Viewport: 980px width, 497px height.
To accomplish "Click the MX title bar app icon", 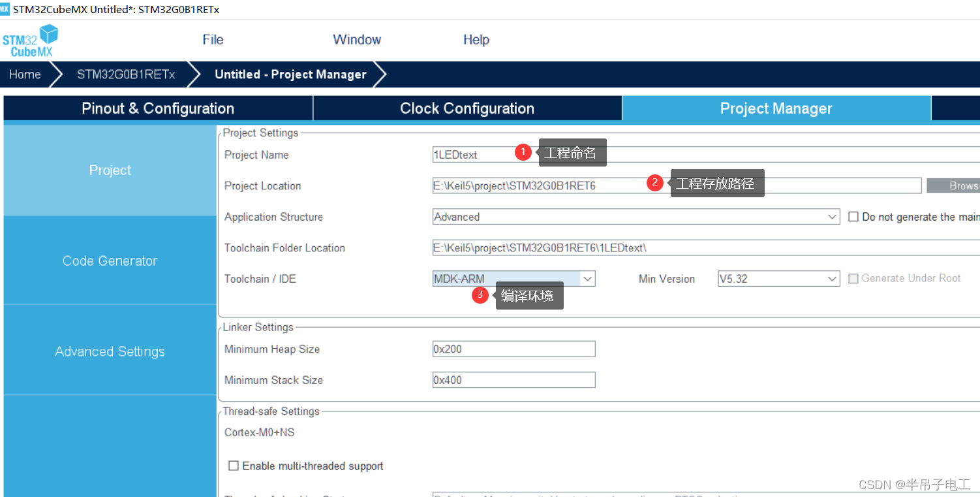I will 5,9.
